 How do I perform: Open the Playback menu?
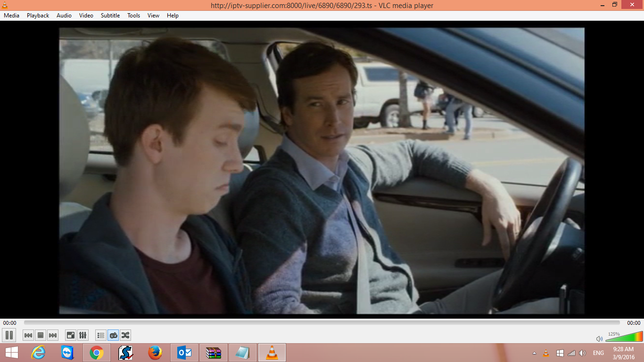38,16
